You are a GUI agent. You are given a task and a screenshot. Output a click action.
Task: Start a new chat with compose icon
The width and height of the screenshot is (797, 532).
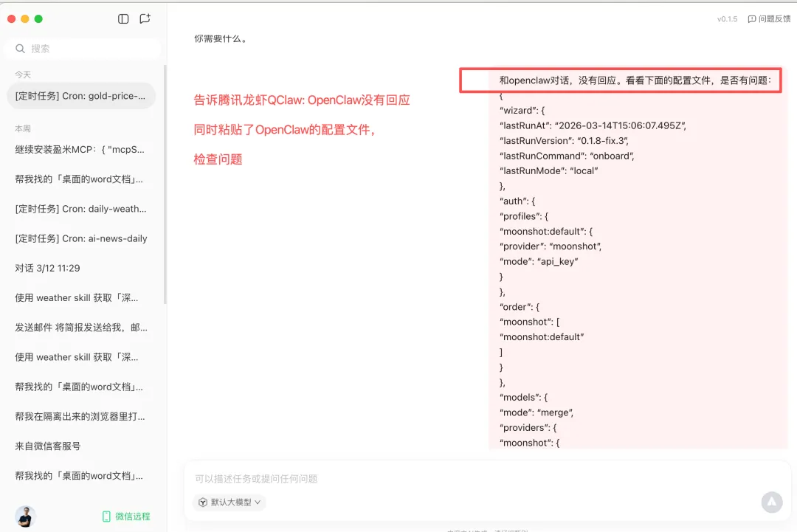[x=145, y=18]
